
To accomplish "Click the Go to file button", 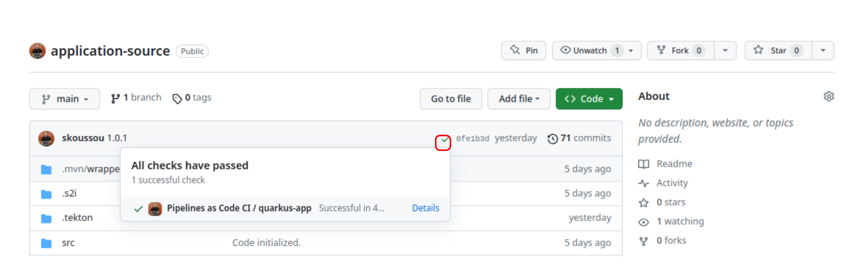I will pyautogui.click(x=451, y=99).
